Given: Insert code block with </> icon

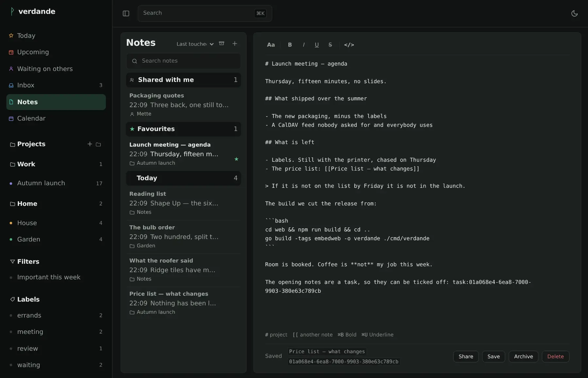Looking at the screenshot, I should pyautogui.click(x=349, y=45).
